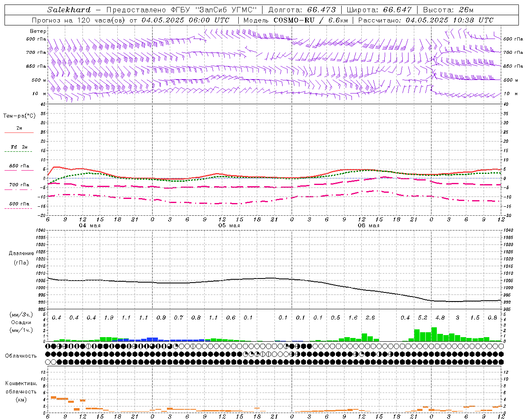Click the 'Ветер' wind panel label

[38, 31]
